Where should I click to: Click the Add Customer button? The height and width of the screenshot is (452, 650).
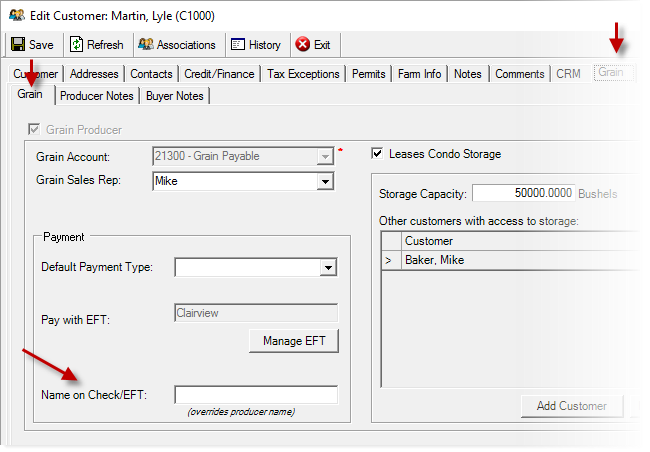pos(572,406)
